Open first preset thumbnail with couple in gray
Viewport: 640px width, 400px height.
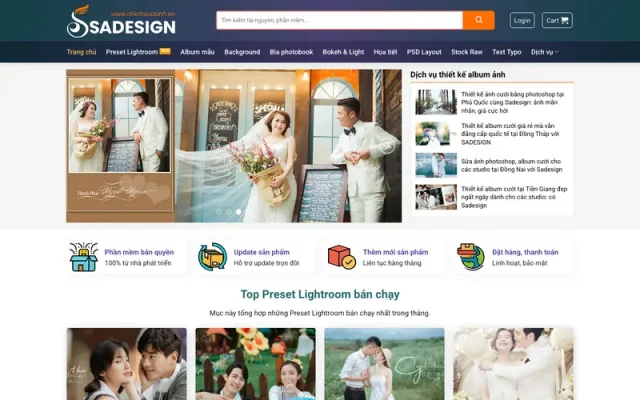tap(127, 364)
